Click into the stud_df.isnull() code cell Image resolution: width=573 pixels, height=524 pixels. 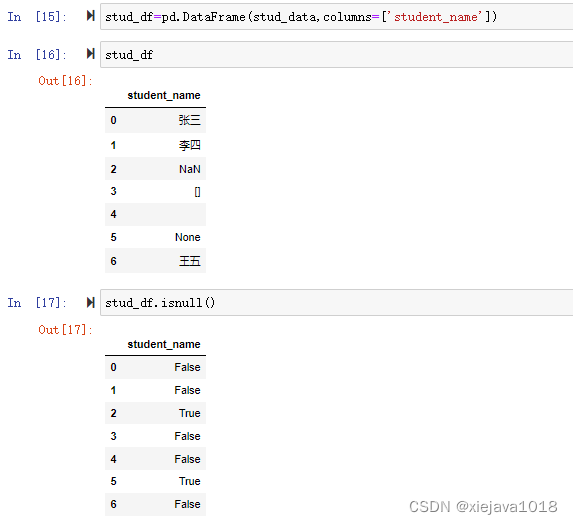point(336,303)
